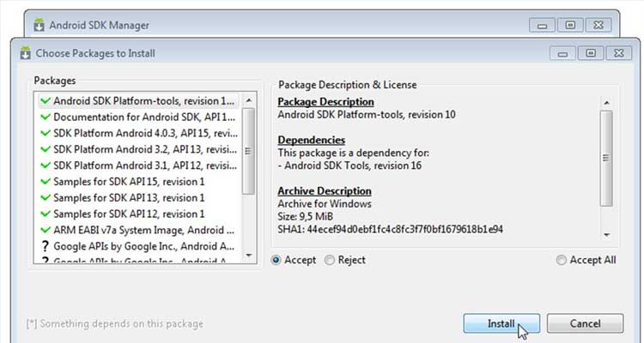Click question mark icon beside Google APIs package

click(x=46, y=246)
